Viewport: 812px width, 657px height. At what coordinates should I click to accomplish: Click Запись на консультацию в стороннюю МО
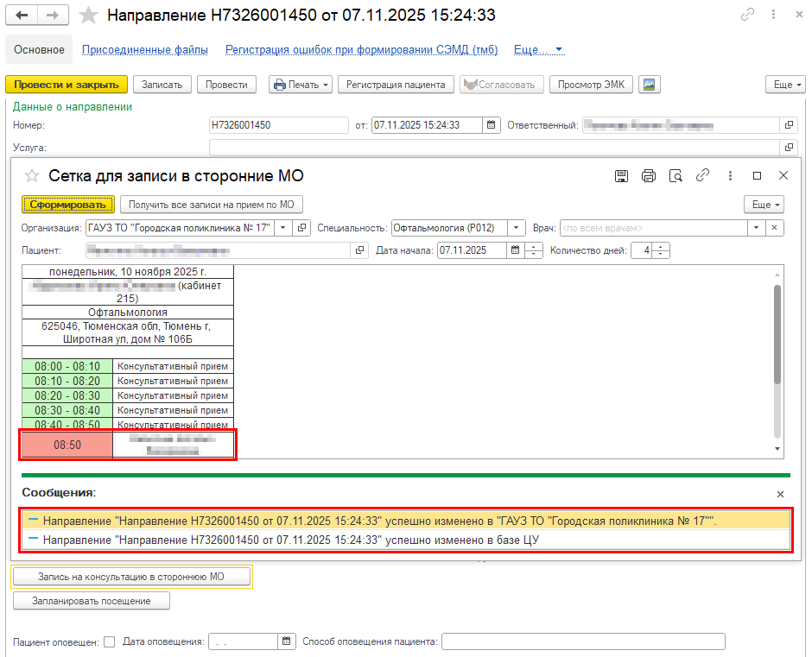click(131, 576)
